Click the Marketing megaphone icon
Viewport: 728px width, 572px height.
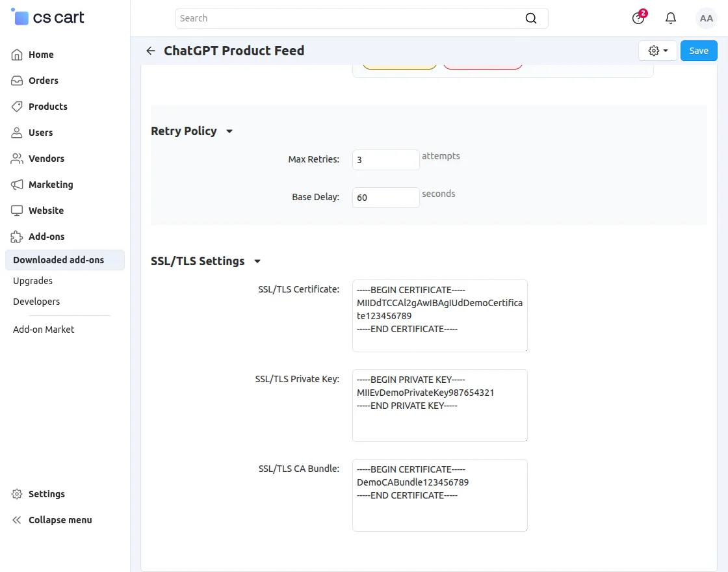pos(17,185)
